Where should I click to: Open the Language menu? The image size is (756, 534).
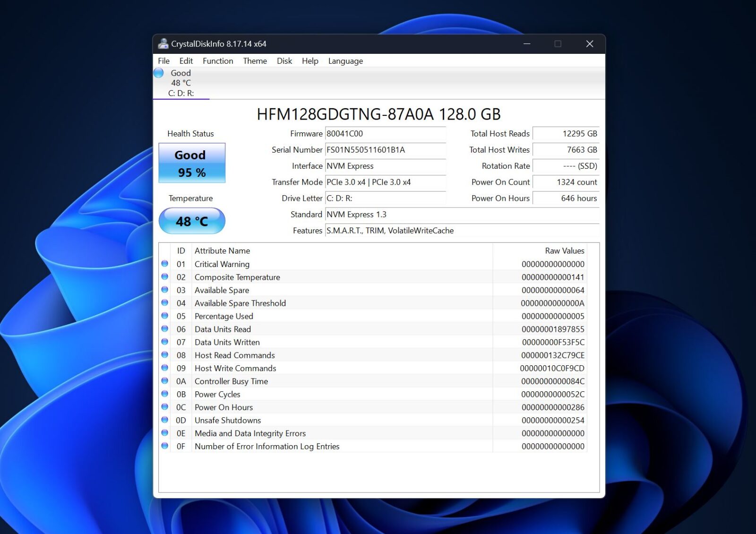345,61
